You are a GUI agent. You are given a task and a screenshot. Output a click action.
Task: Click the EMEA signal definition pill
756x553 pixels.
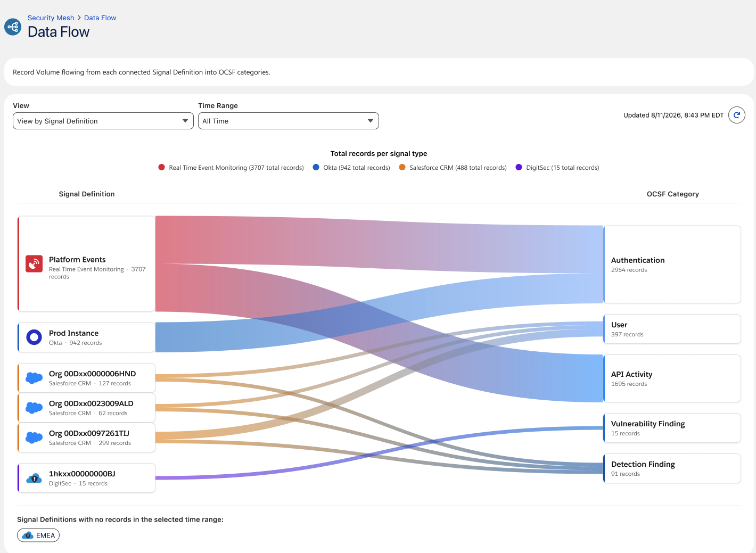coord(38,535)
